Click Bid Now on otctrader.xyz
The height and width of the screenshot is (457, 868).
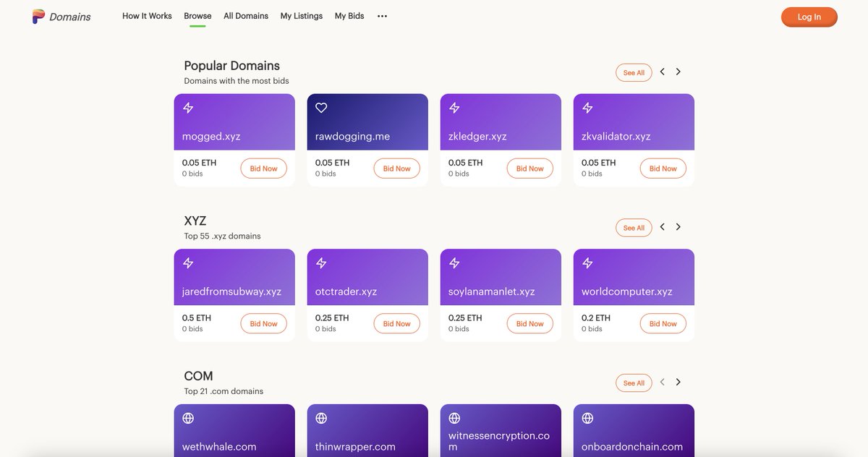tap(396, 324)
